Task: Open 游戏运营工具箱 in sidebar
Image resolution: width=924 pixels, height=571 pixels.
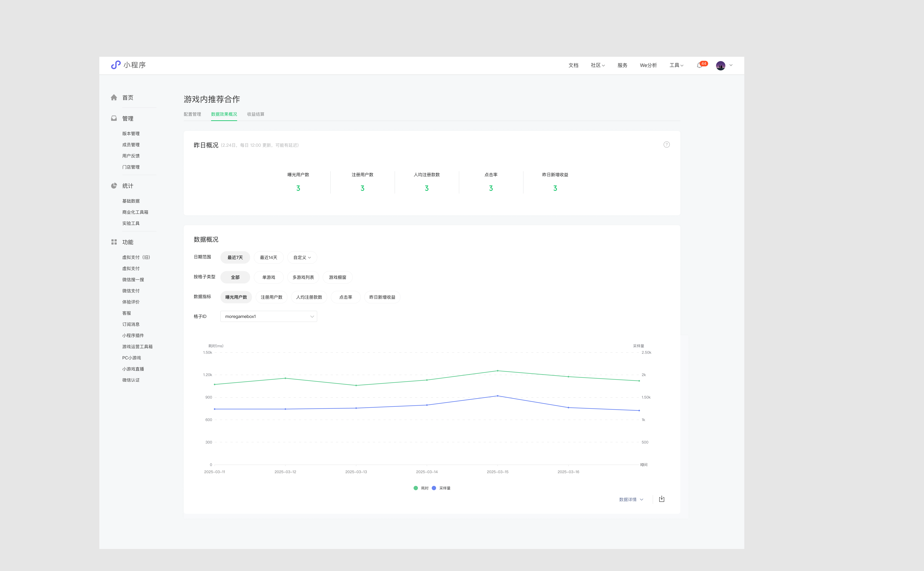Action: click(137, 347)
